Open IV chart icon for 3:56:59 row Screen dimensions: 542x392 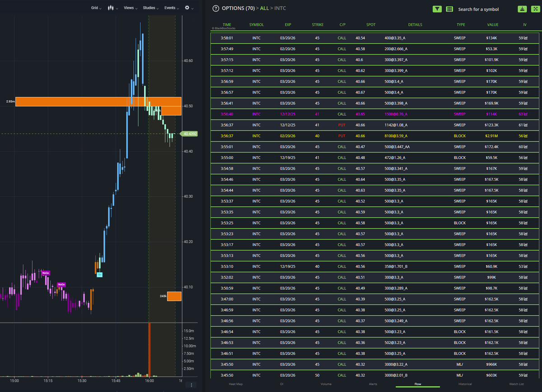(526, 82)
